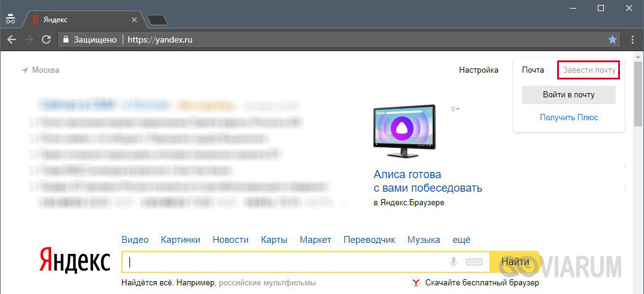Click the российские мультфильмы example query
The image size is (644, 294).
point(267,283)
